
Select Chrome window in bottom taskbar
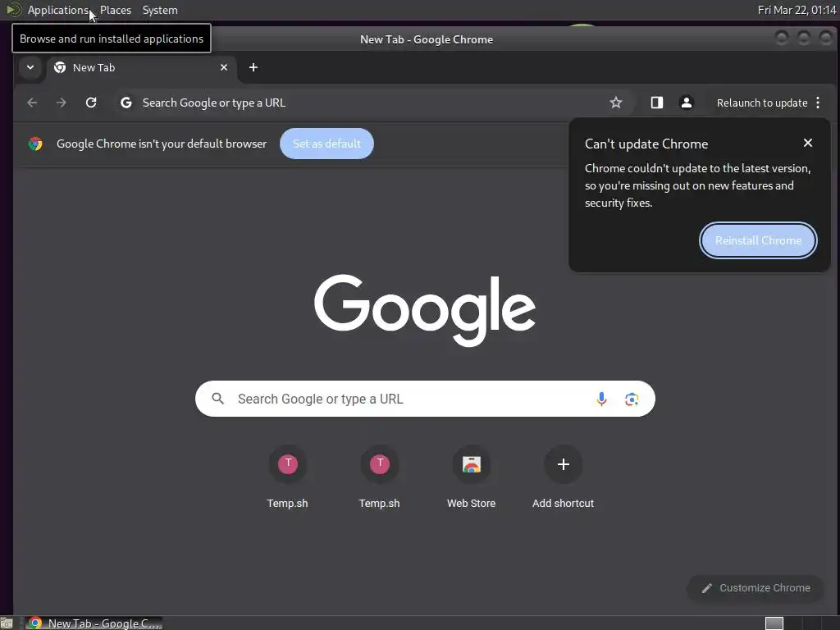(x=94, y=623)
